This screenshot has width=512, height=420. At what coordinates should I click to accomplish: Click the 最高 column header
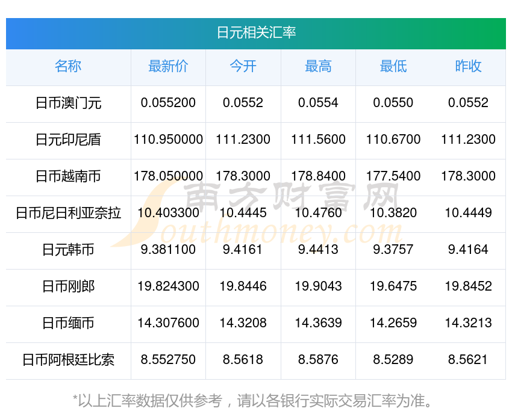318,66
